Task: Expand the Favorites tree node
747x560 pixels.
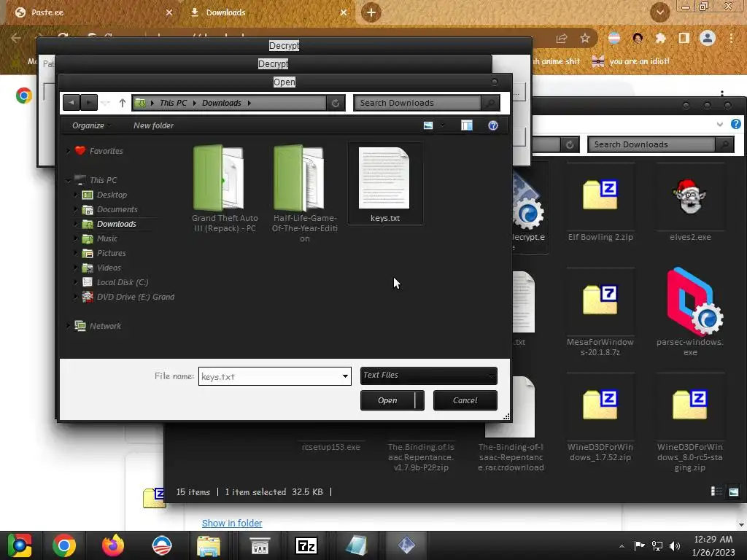Action: click(68, 151)
